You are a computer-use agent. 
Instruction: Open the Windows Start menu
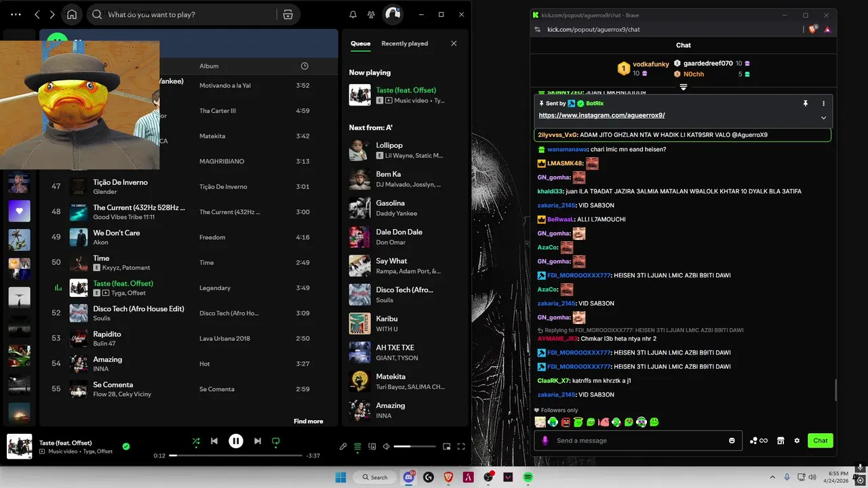point(340,477)
